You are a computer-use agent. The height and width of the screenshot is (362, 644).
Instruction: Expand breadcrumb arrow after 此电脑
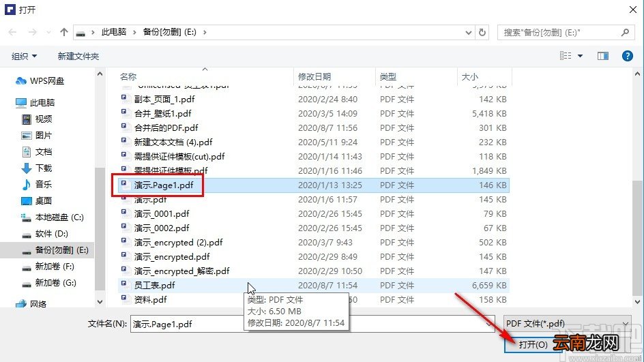[134, 33]
